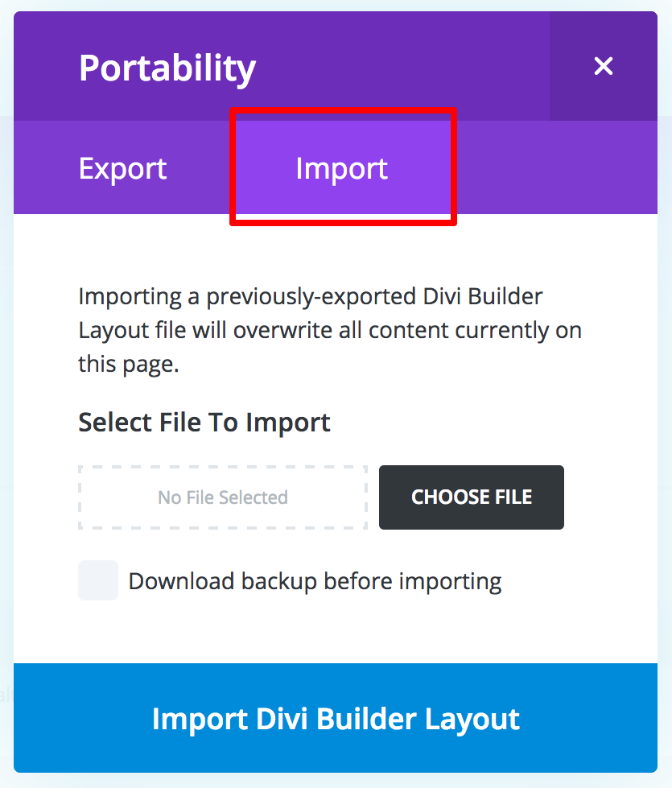Click the dashed file selection box
This screenshot has width=672, height=788.
click(222, 497)
